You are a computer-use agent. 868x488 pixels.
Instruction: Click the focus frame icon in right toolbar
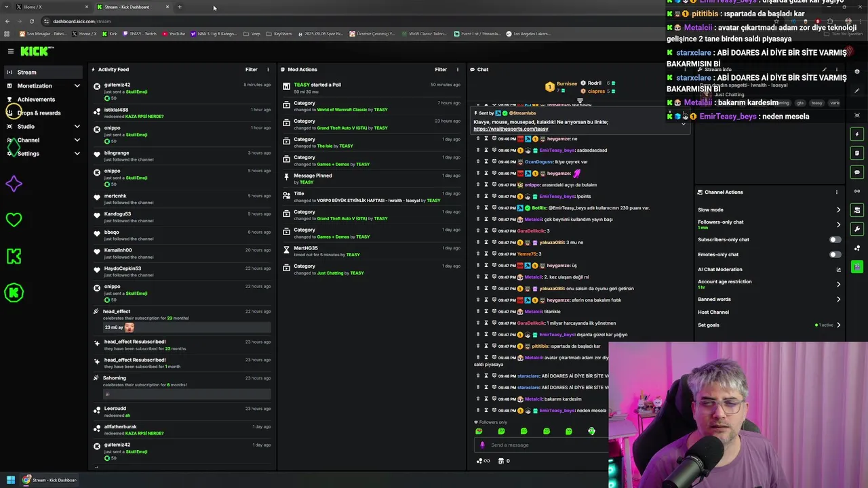857,115
